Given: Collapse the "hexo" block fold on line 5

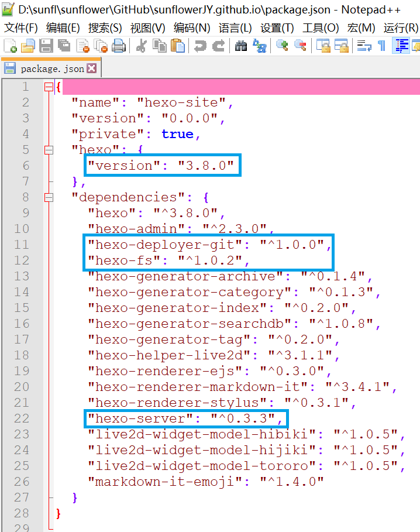Looking at the screenshot, I should click(x=49, y=150).
